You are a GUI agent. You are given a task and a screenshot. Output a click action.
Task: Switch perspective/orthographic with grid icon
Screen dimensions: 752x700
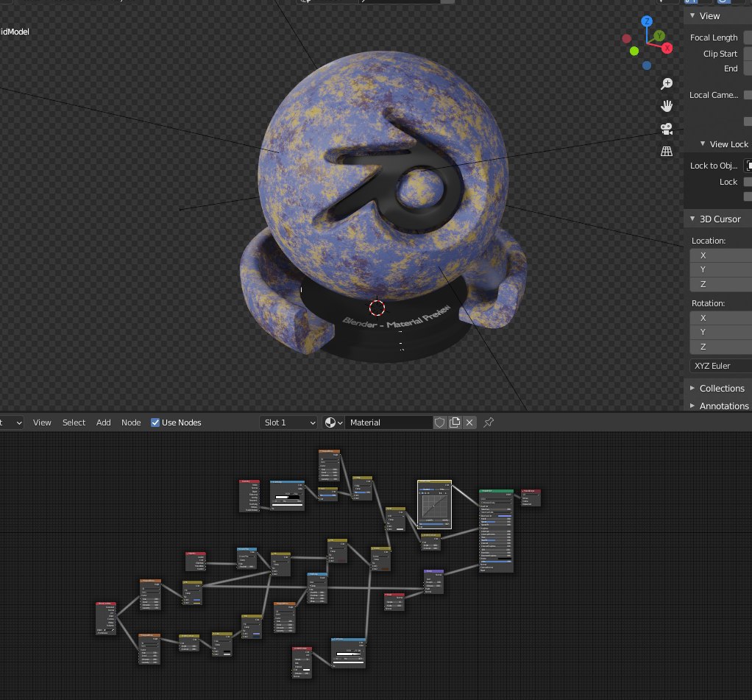(x=666, y=151)
